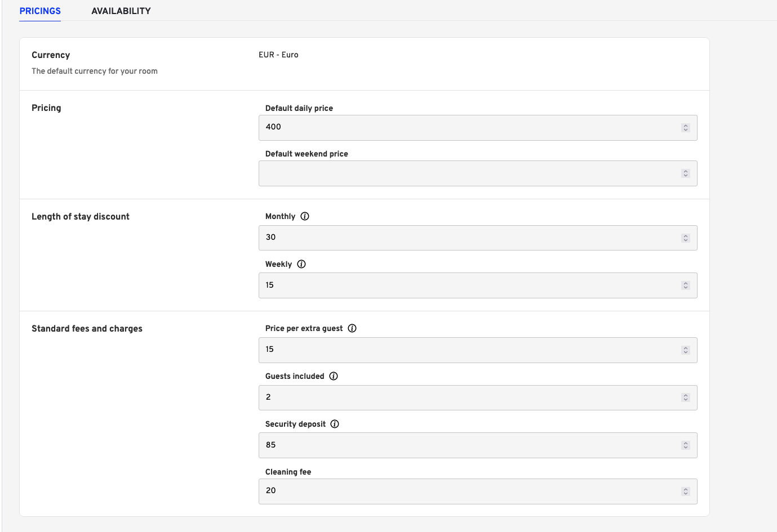This screenshot has height=532, width=777.
Task: Click the 'Default weekend price' label
Action: tap(307, 154)
